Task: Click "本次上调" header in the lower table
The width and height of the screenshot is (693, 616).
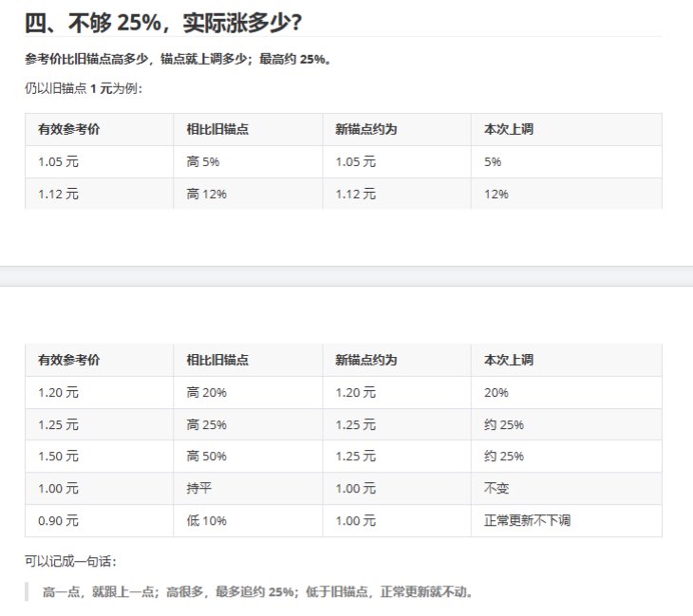Action: (509, 360)
